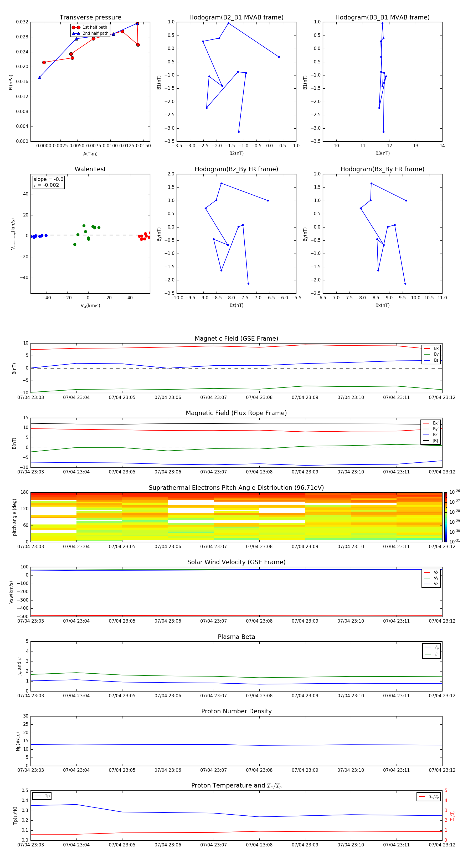
Task: Click the Bz' entry in Flux Rope legend
Action: pyautogui.click(x=431, y=435)
